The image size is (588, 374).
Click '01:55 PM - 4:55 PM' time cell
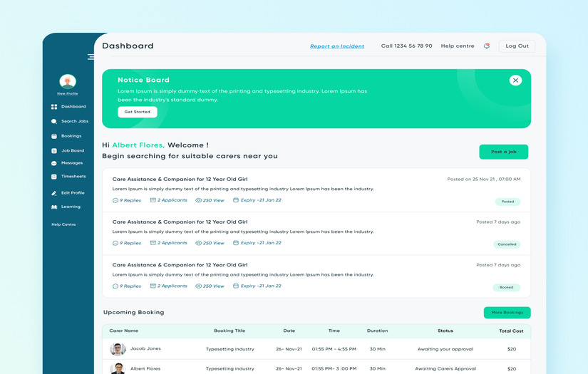tap(334, 349)
